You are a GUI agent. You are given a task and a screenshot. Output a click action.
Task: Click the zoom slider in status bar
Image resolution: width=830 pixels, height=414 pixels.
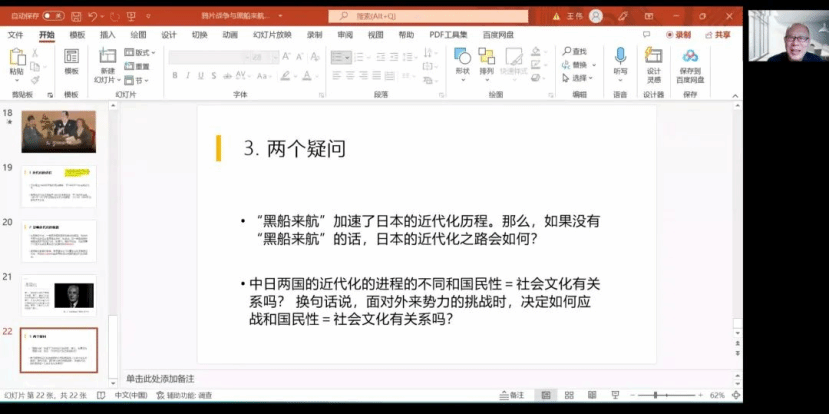[x=666, y=395]
